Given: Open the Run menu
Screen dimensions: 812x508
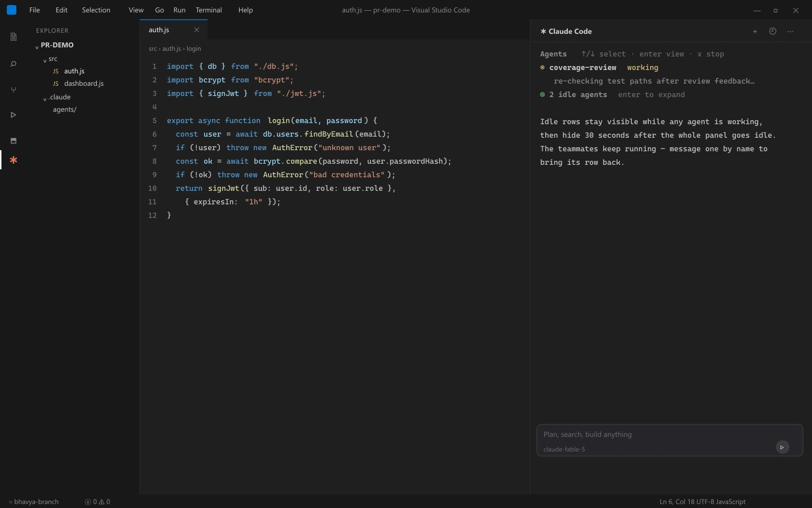Looking at the screenshot, I should (179, 10).
